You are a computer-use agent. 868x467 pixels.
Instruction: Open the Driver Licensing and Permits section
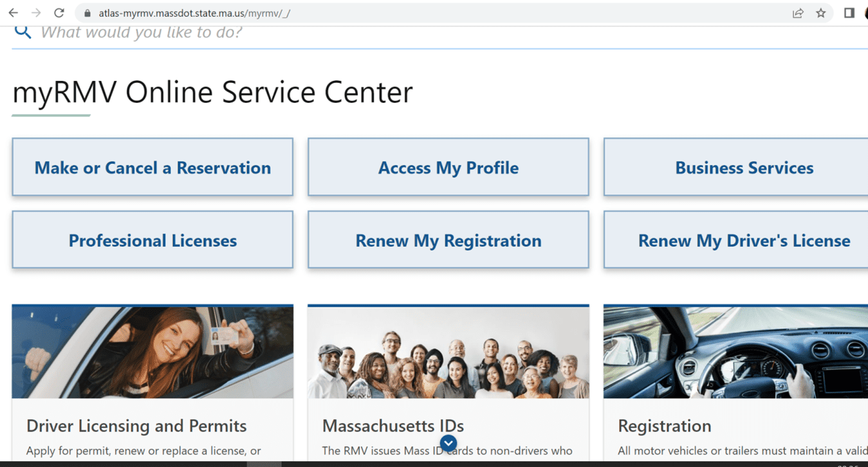(136, 426)
